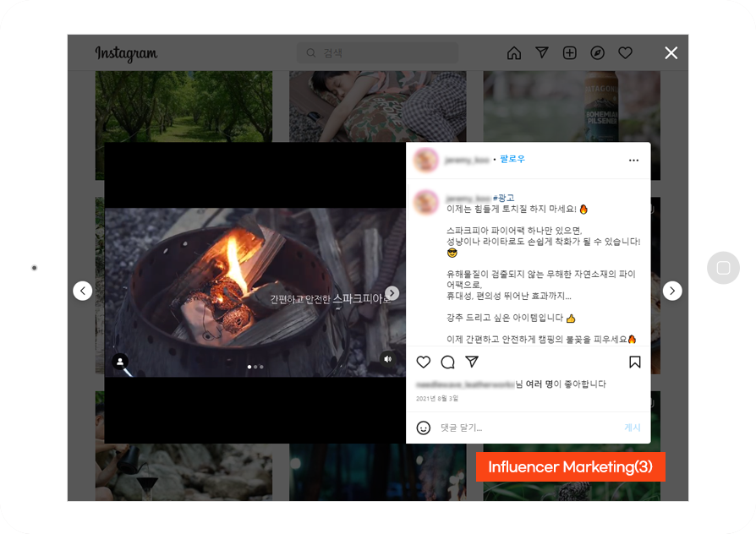Viewport: 756px width, 534px height.
Task: Go to next post right arrow
Action: 672,291
